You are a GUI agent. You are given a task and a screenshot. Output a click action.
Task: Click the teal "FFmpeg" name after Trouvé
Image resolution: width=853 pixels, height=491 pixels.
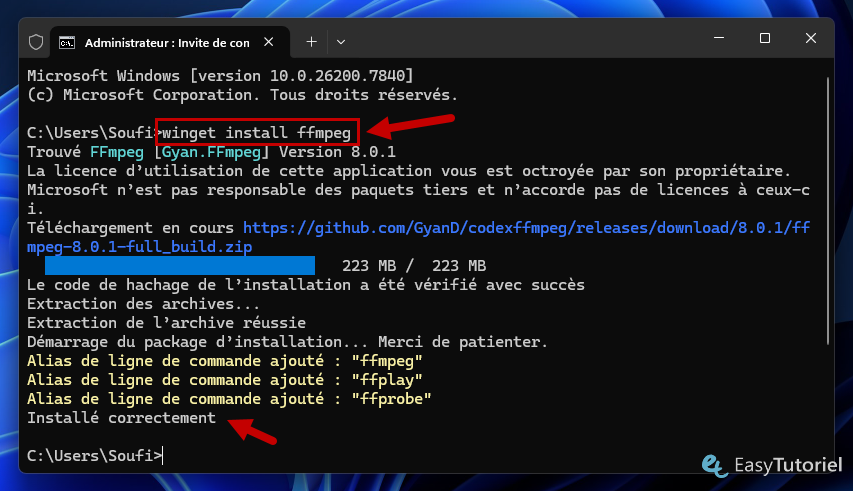point(116,152)
